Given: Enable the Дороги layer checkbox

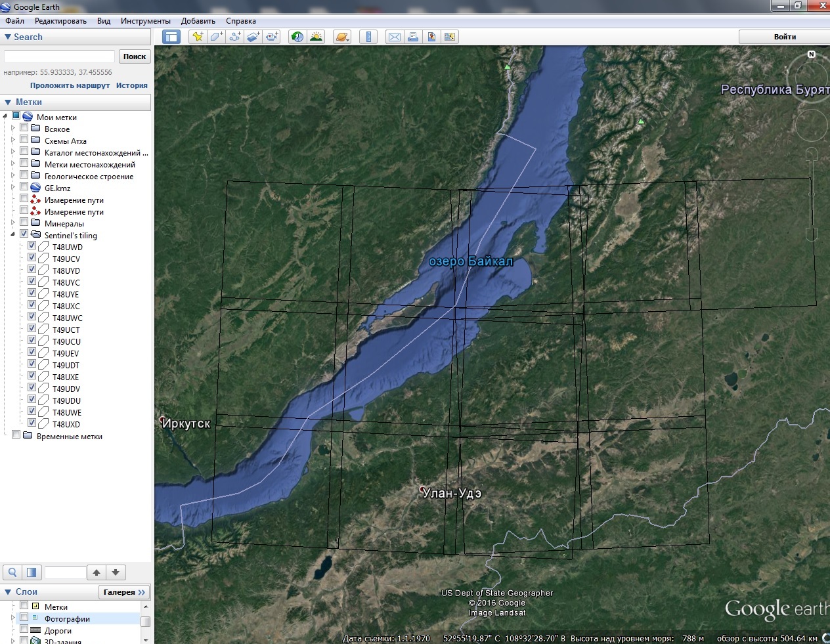Looking at the screenshot, I should pyautogui.click(x=24, y=630).
